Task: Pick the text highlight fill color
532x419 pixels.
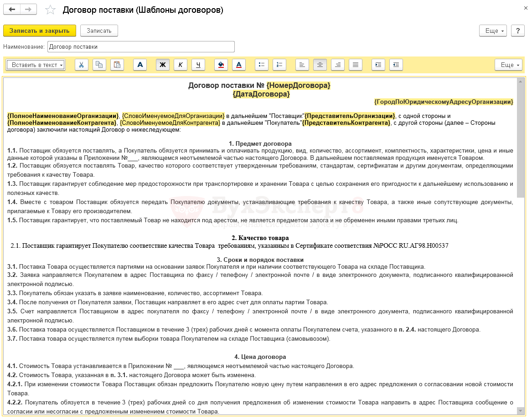Action: [221, 65]
